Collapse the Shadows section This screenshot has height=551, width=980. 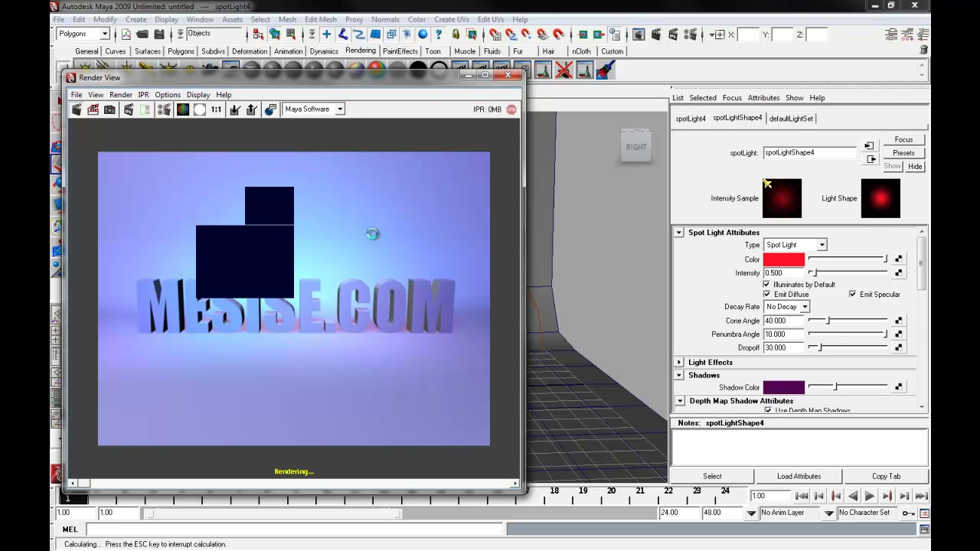(679, 376)
